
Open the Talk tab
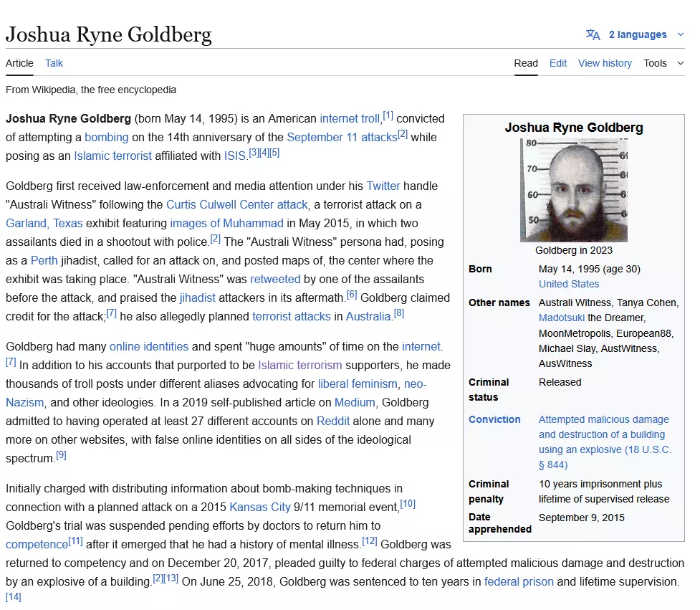click(54, 63)
